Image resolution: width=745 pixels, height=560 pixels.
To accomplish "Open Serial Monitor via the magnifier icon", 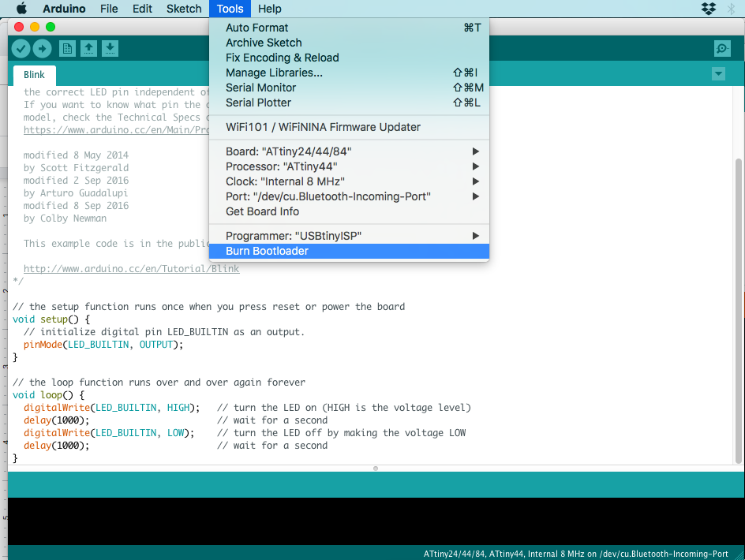I will 721,48.
